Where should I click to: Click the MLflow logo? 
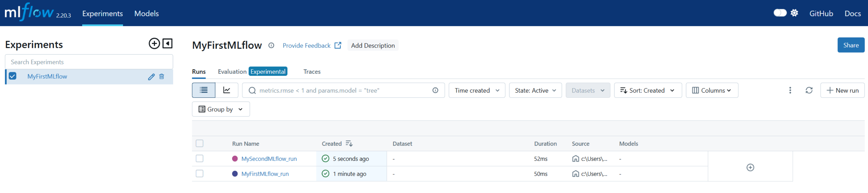[29, 12]
